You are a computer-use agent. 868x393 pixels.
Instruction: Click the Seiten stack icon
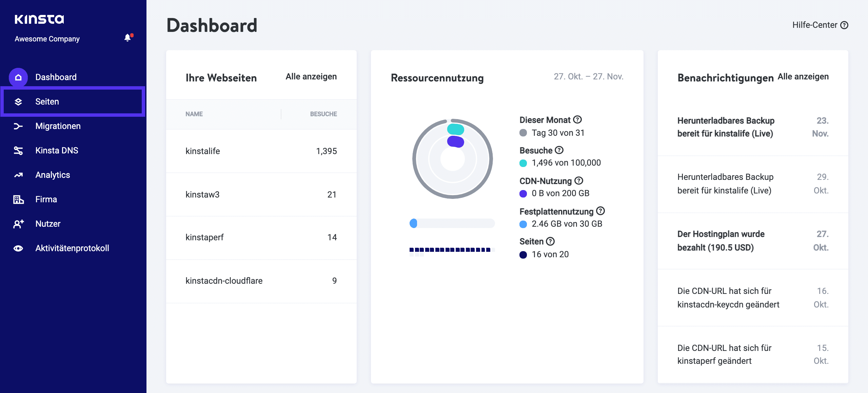coord(19,101)
